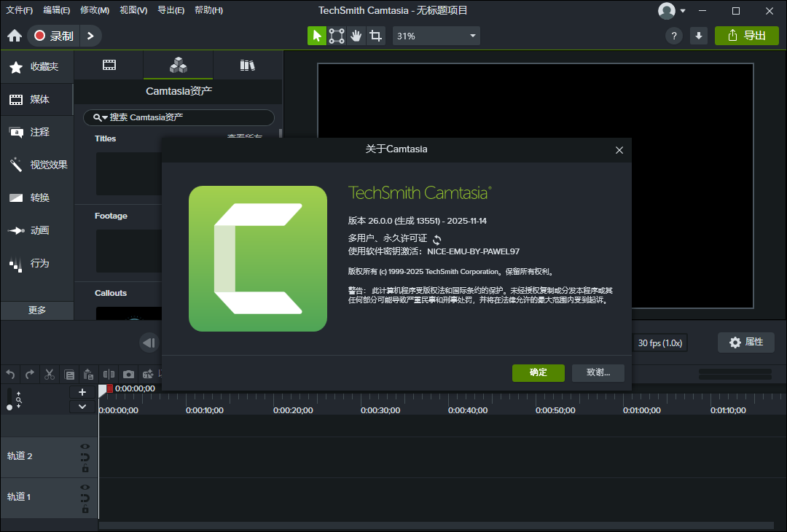Click the green 导出 button
Viewport: 787px width, 532px height.
pos(746,35)
